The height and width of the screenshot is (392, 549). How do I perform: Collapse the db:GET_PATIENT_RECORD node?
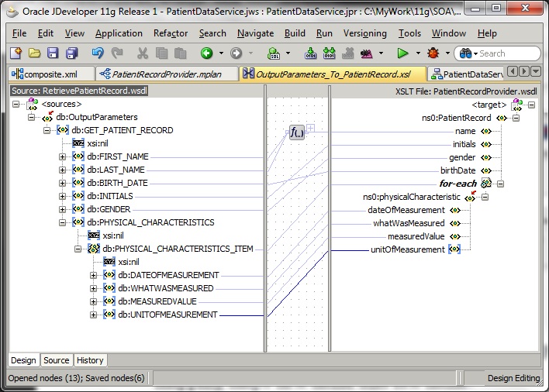[x=47, y=130]
